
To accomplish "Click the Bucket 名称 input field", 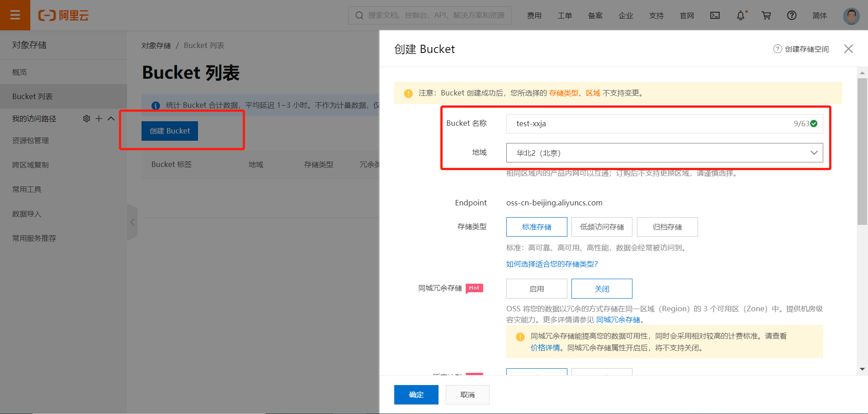I will pyautogui.click(x=633, y=123).
